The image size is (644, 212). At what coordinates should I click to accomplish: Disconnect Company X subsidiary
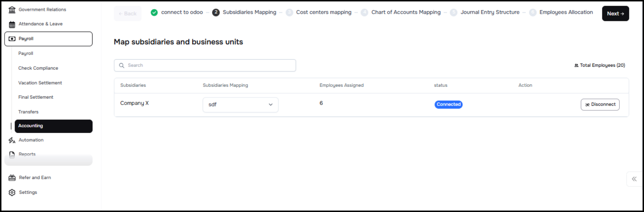[600, 105]
